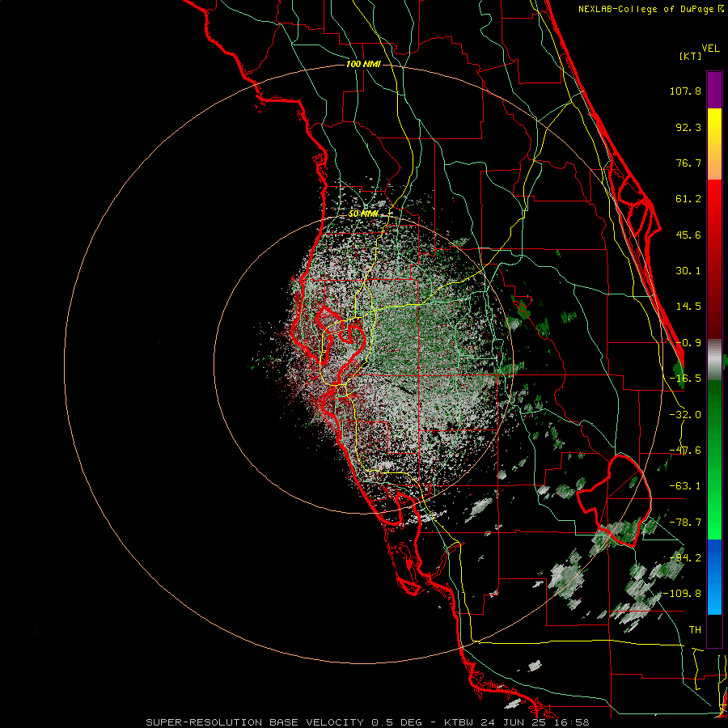Click the 61.2 velocity scale value
Screen dimensions: 728x728
point(688,199)
